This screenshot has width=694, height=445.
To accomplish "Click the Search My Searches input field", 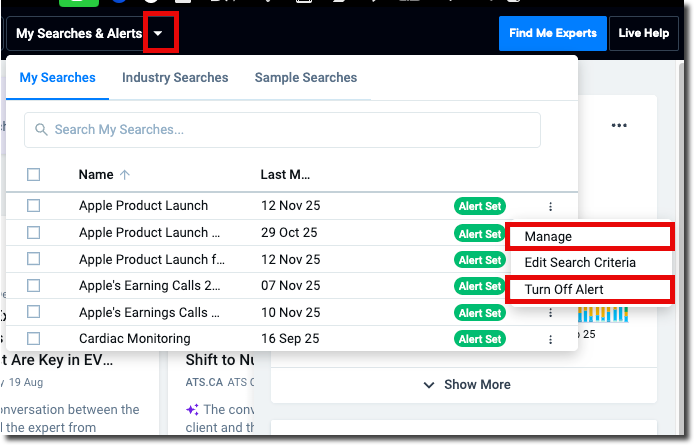I will 290,130.
